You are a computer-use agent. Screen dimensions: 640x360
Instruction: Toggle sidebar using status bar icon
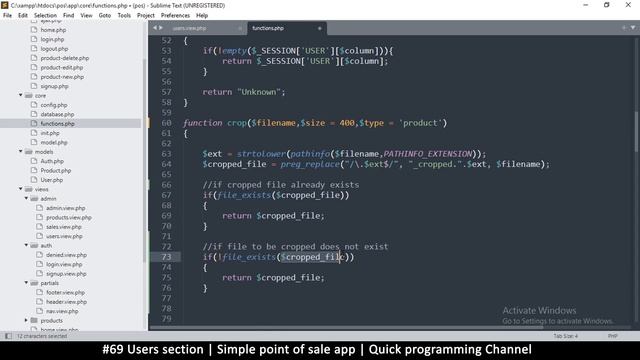coord(8,336)
